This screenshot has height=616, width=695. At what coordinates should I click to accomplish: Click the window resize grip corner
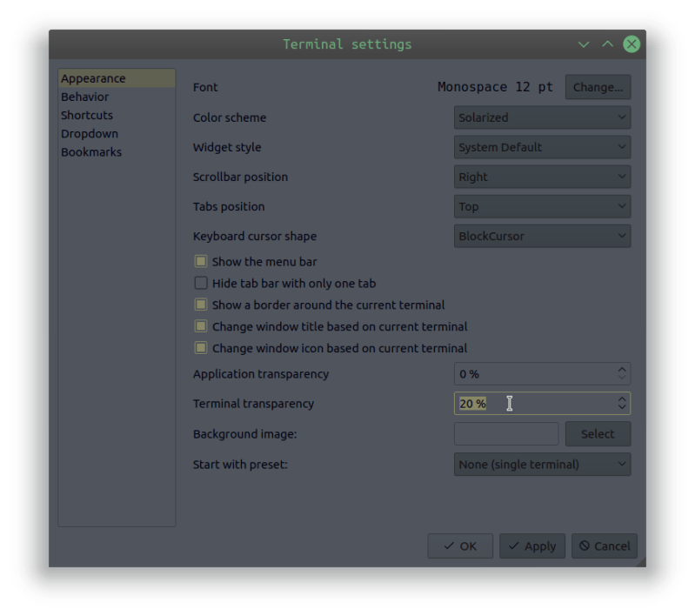tap(641, 562)
